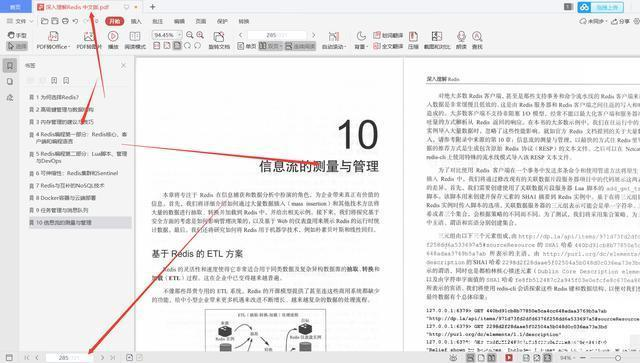The height and width of the screenshot is (363, 640).
Task: Click the add bookmark icon in panel
Action: click(54, 80)
